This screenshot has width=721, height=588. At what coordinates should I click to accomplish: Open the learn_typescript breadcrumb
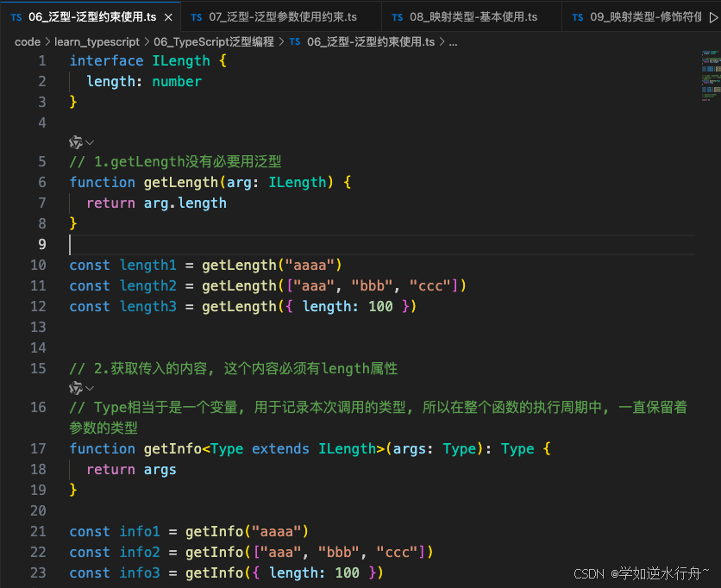97,42
